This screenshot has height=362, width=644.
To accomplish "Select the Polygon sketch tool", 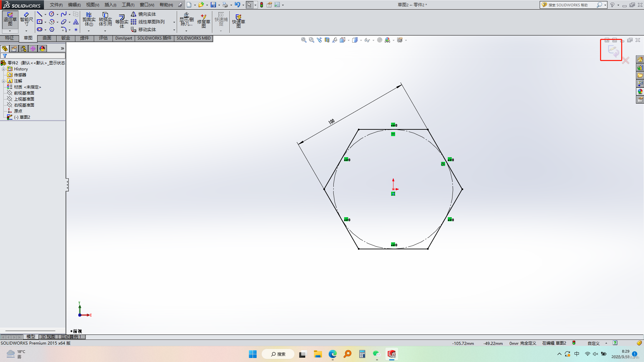I will 52,29.
